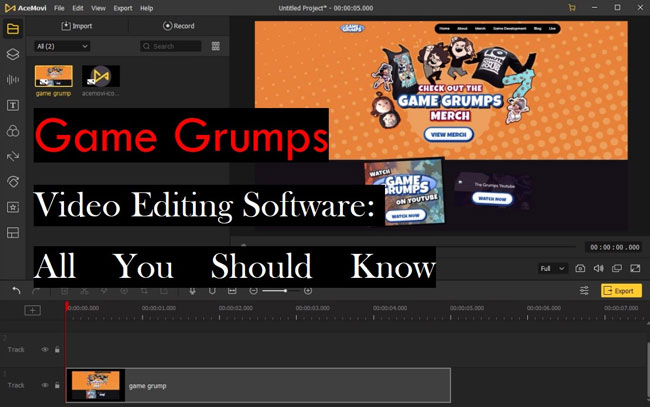The width and height of the screenshot is (650, 407).
Task: Enter fullscreen preview mode
Action: (635, 269)
